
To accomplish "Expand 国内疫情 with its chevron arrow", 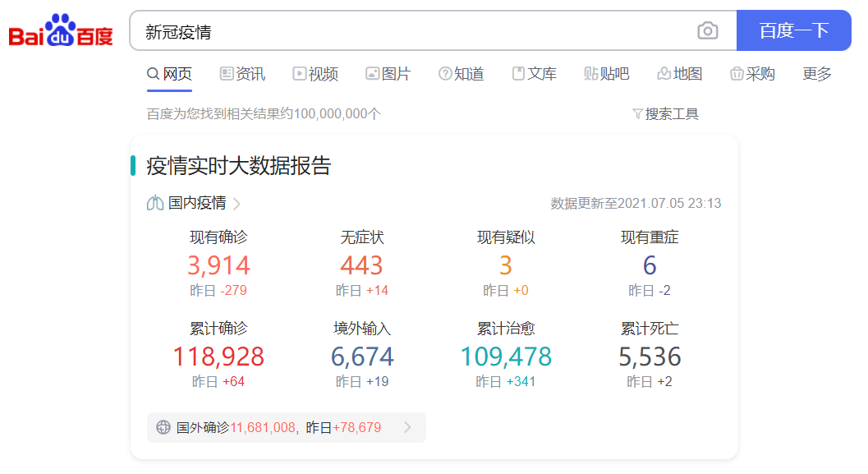I will tap(237, 204).
